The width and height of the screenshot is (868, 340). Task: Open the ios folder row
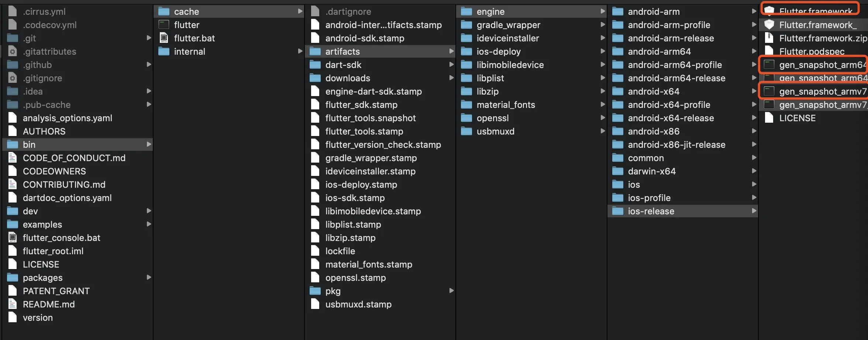point(683,184)
